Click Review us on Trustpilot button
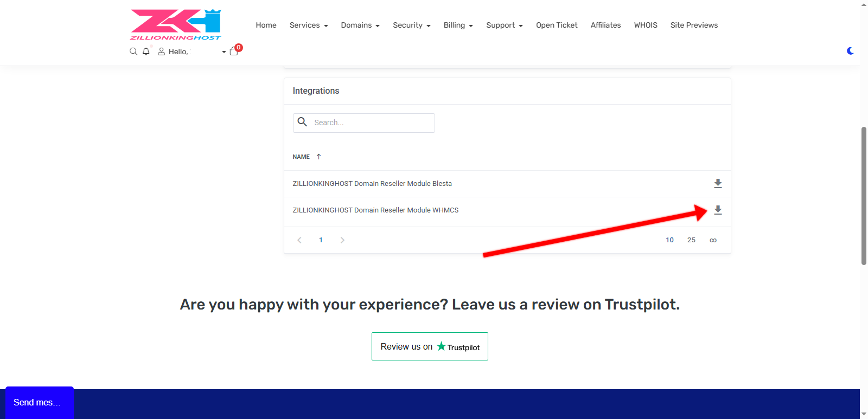This screenshot has width=868, height=419. coord(430,346)
